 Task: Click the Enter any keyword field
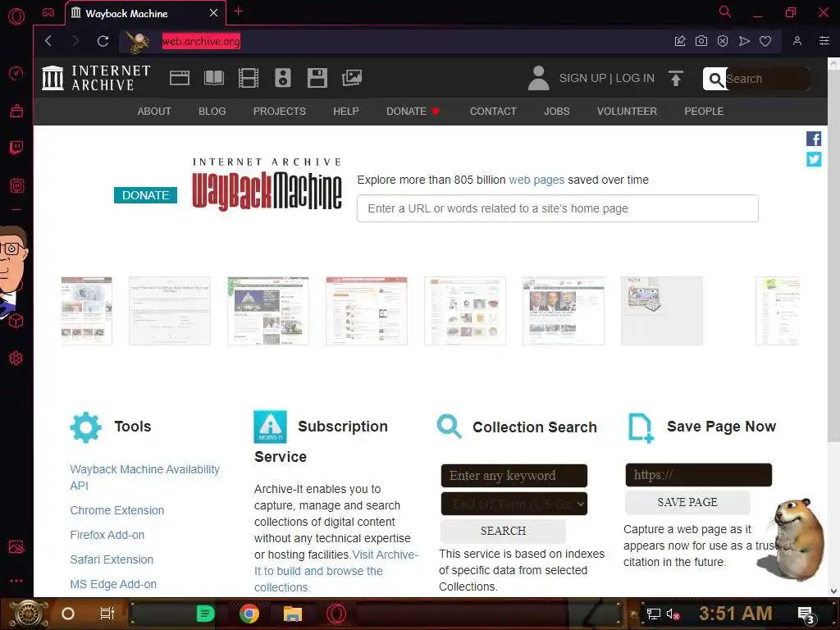point(514,476)
